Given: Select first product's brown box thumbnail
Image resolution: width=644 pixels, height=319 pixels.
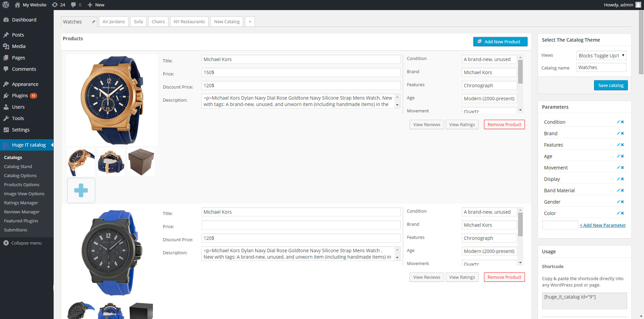Looking at the screenshot, I should tap(141, 162).
